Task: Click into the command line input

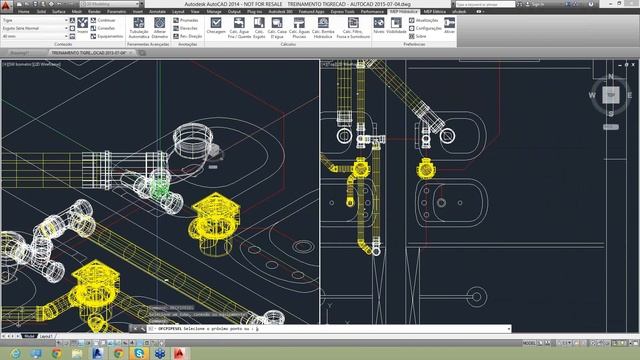Action: (x=329, y=329)
